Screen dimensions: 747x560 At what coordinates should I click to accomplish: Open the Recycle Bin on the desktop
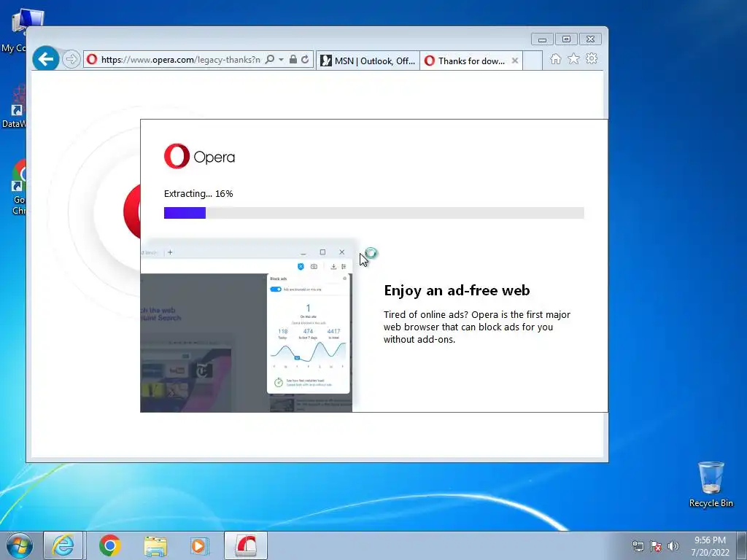711,484
